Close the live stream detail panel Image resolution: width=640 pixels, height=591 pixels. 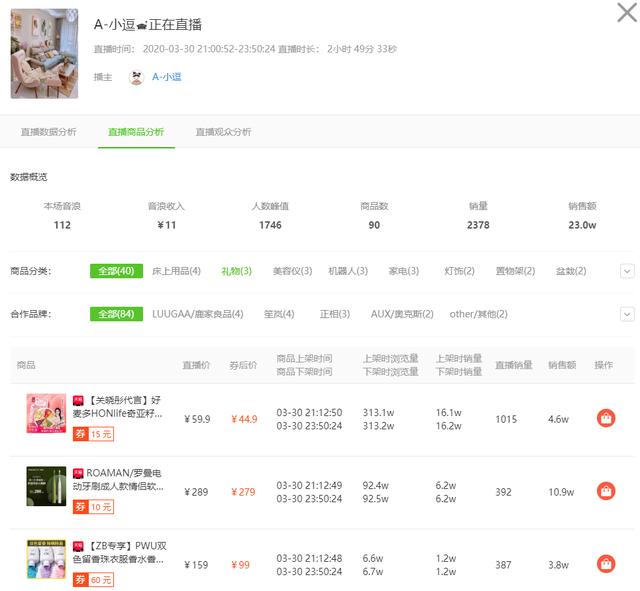tap(627, 12)
